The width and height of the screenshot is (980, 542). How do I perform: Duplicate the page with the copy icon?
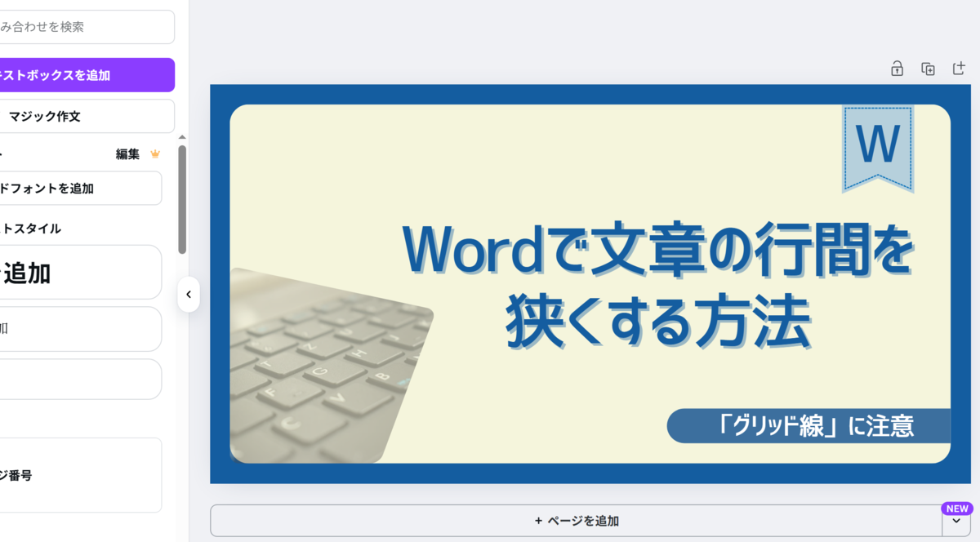pos(928,69)
